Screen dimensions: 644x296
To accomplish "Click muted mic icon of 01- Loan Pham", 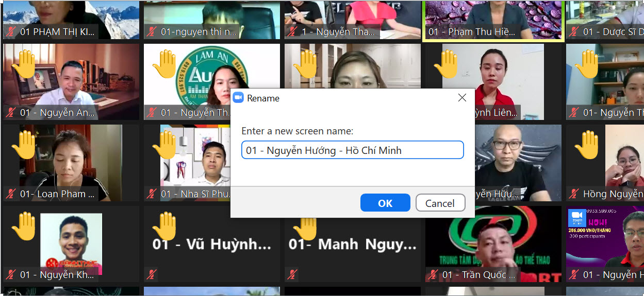I will click(11, 194).
